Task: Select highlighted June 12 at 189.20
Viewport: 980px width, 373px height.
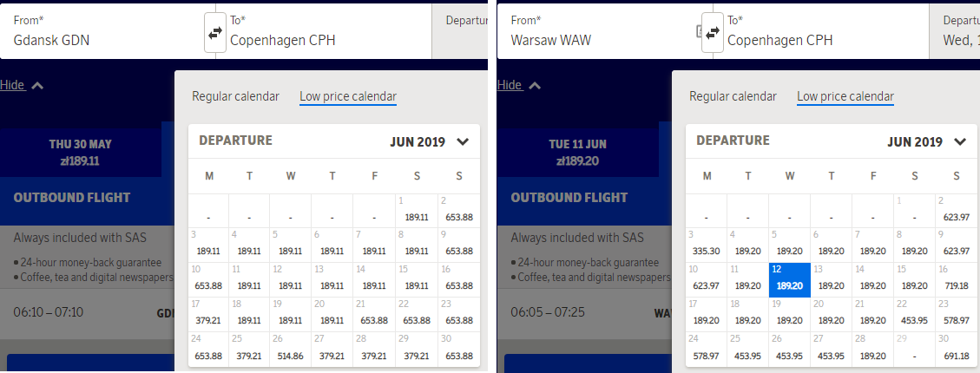Action: (x=789, y=280)
